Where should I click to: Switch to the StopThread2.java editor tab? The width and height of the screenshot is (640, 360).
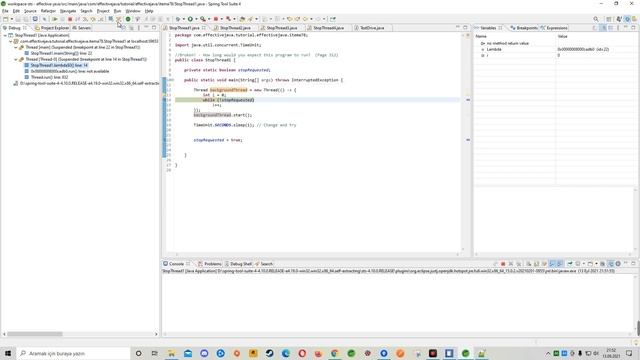click(235, 28)
